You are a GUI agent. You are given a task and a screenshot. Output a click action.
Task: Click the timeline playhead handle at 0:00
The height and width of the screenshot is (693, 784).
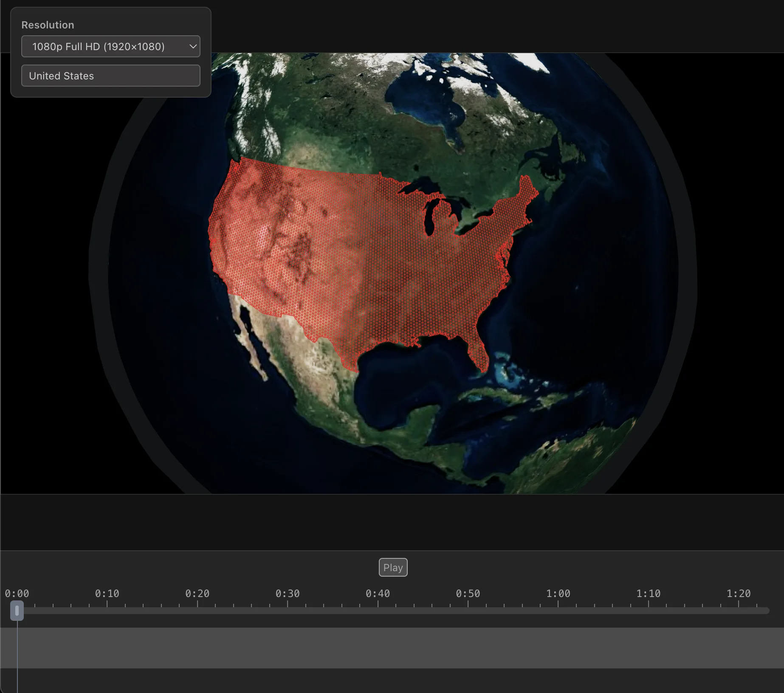17,611
